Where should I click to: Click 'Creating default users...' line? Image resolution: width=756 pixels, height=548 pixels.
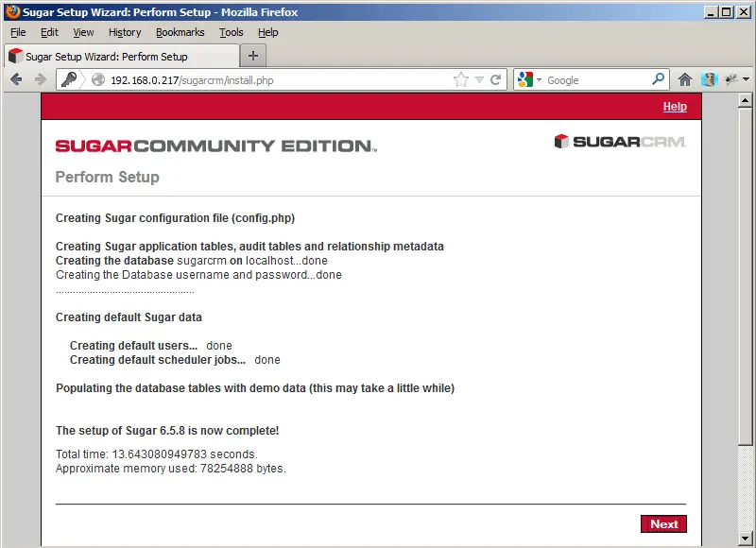tap(151, 346)
